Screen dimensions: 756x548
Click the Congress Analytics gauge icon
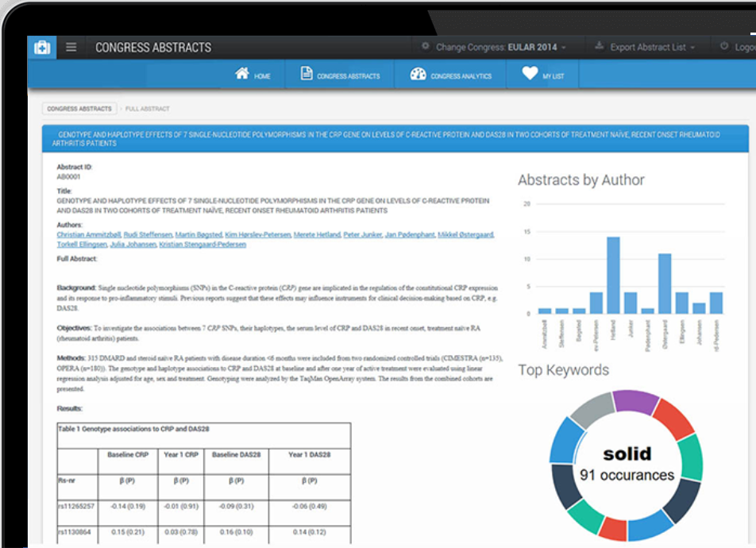418,74
